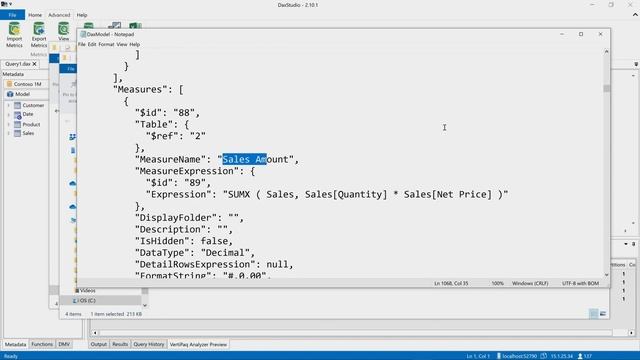Screen dimensions: 640x360
Task: Open the Model selector dropdown
Action: pos(25,94)
